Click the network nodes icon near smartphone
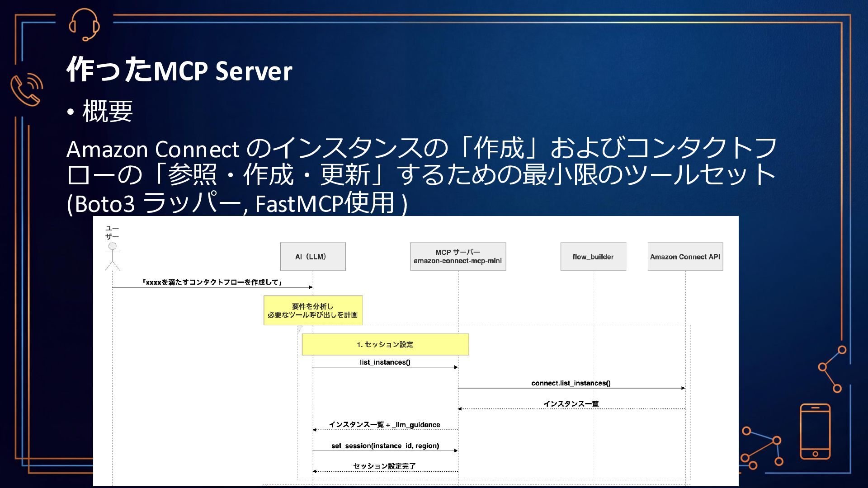Image resolution: width=868 pixels, height=488 pixels. point(763,447)
